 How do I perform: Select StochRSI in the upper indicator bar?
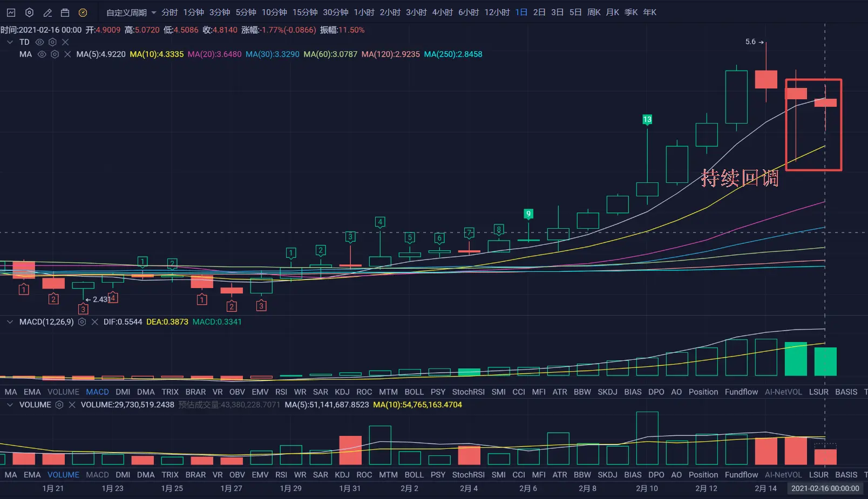pyautogui.click(x=468, y=392)
